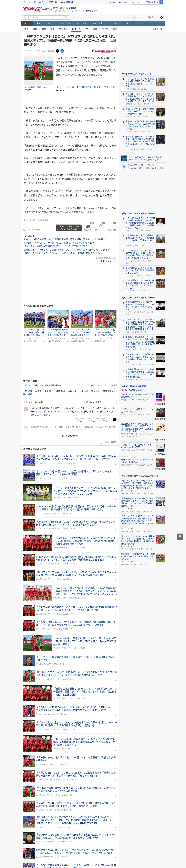Click the ヘルプ link in header
The image size is (186, 868).
[127, 2]
